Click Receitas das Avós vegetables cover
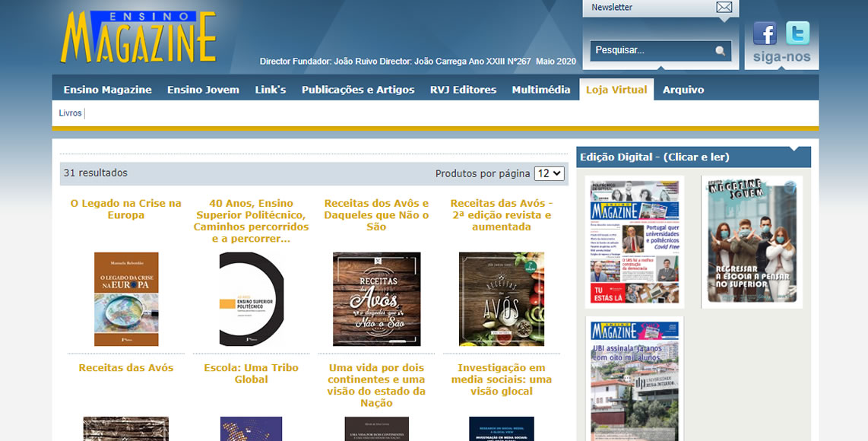Screen dimensions: 868x441 pos(502,299)
